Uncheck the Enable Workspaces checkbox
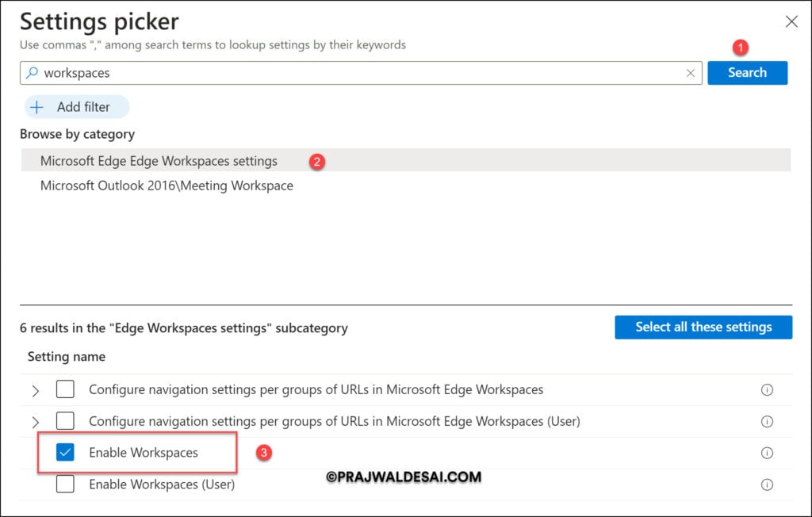Viewport: 812px width, 517px height. [65, 452]
